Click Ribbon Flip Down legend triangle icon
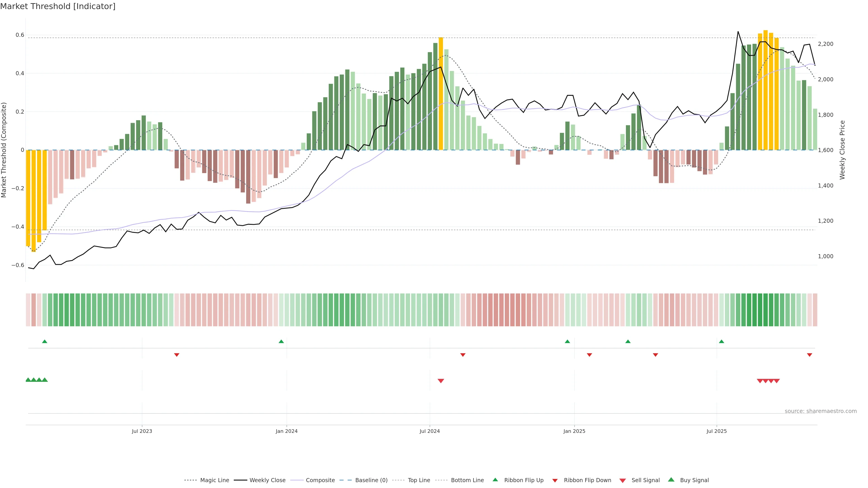Viewport: 868px width, 488px height. 555,481
